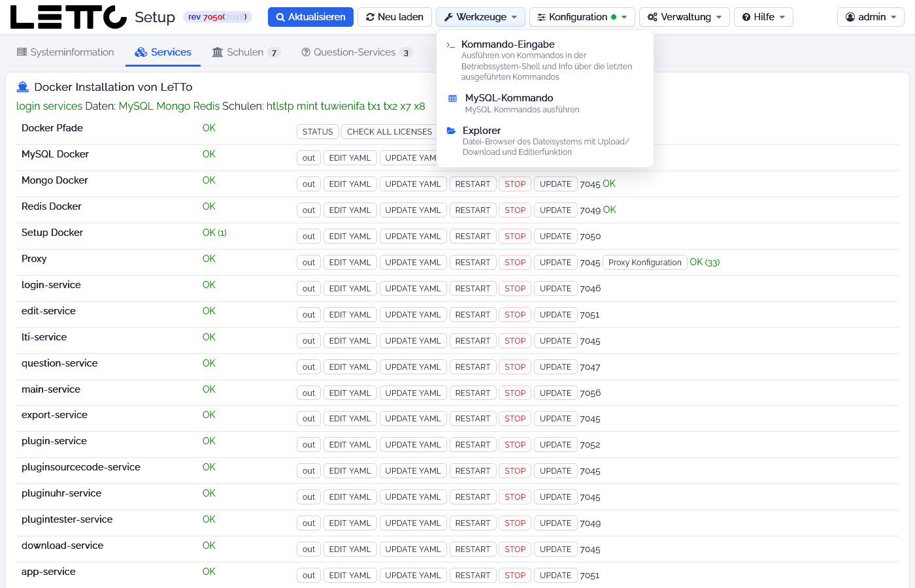Open the Question-Services tab
The image size is (915, 588).
pos(356,52)
